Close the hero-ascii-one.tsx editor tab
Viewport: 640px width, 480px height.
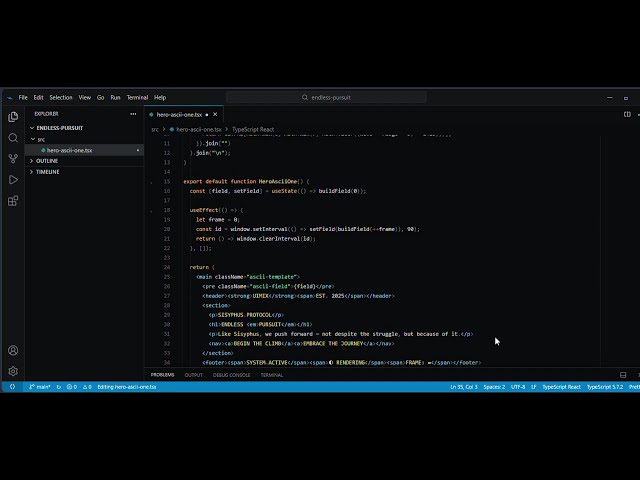click(215, 115)
